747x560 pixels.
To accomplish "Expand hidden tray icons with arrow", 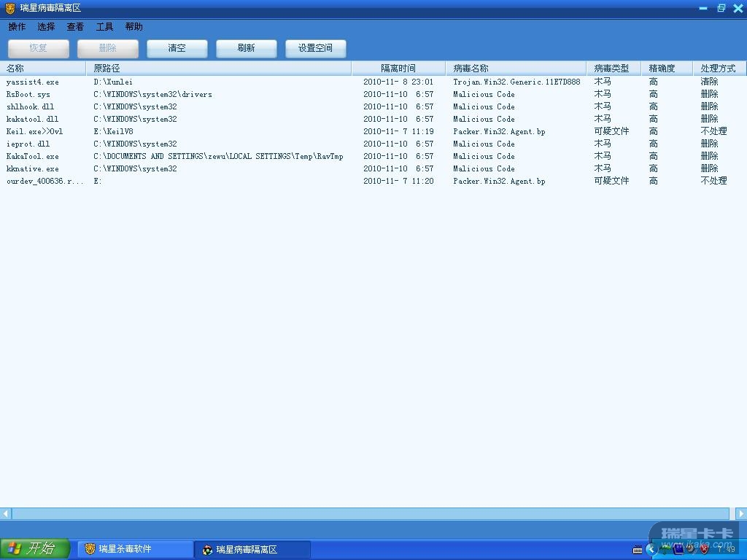I will pyautogui.click(x=651, y=550).
